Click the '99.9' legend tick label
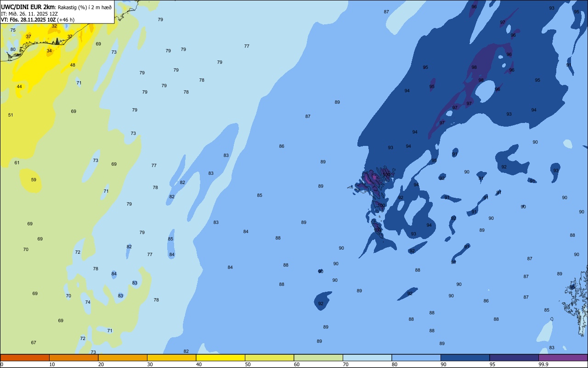Screen dimensions: 588x368 pyautogui.click(x=543, y=364)
